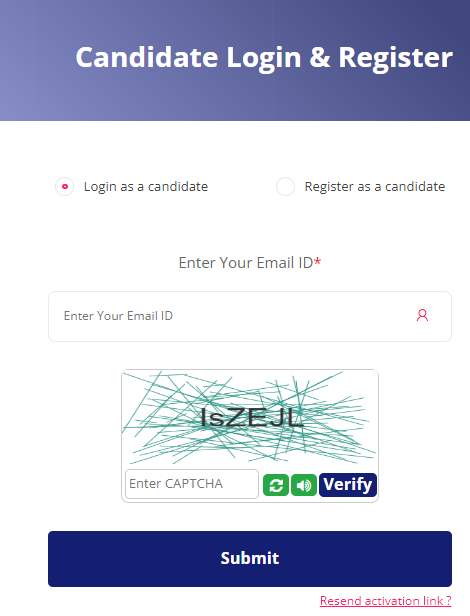Click the word 'Candidate' in the page heading
The image size is (470, 616).
[x=147, y=57]
